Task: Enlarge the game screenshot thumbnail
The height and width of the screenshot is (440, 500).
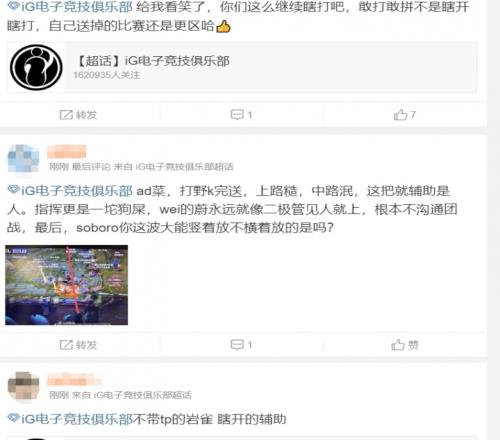Action: [66, 285]
